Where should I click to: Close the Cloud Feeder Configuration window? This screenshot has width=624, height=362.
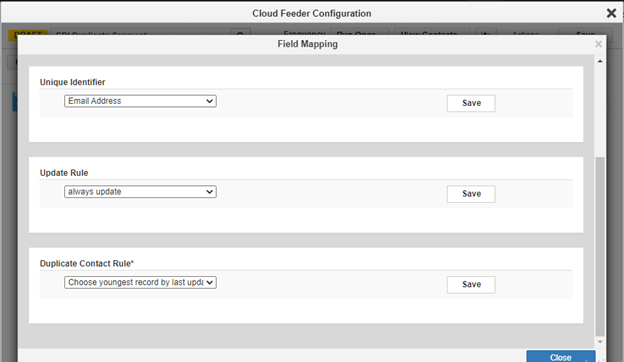tap(611, 13)
